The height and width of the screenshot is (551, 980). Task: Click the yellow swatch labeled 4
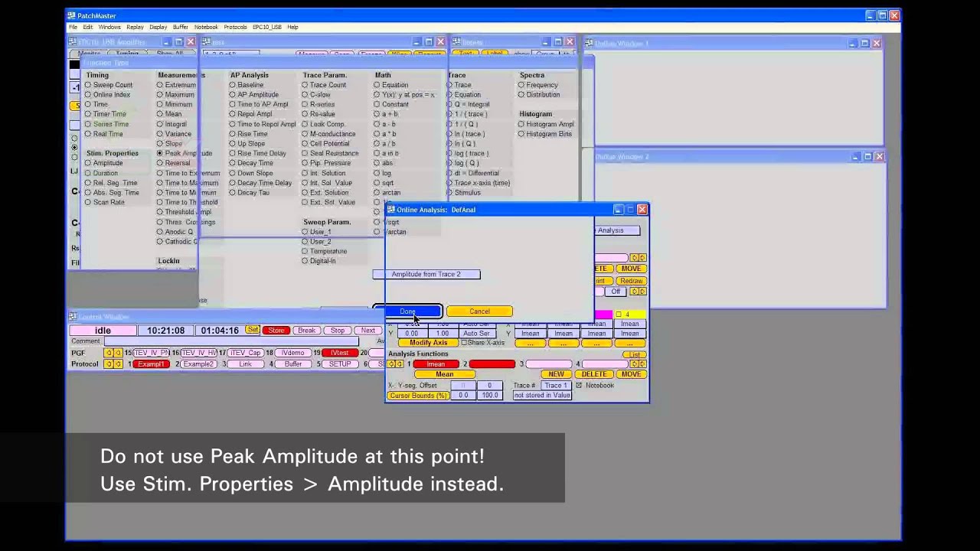(630, 315)
